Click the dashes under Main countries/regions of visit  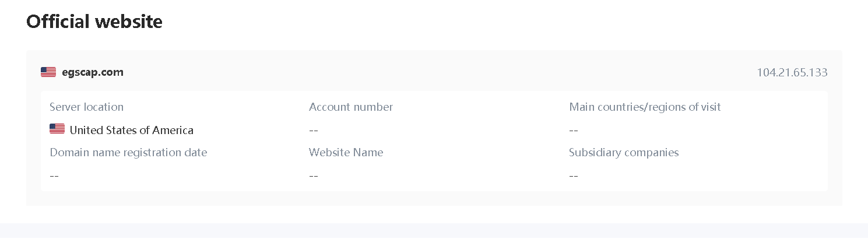coord(573,130)
